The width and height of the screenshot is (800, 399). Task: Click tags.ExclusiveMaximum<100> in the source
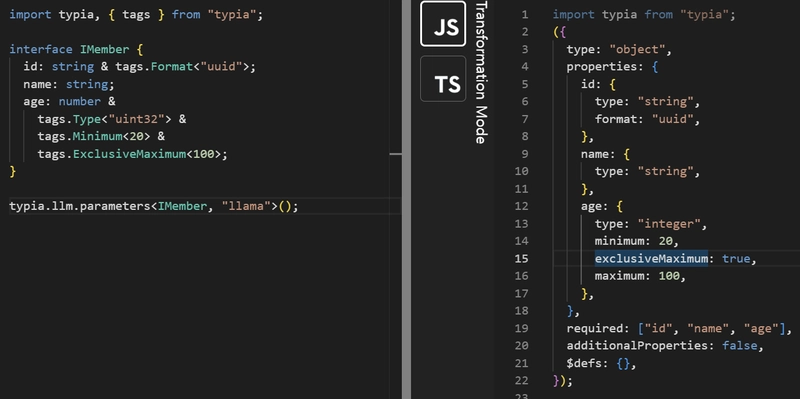pos(129,154)
